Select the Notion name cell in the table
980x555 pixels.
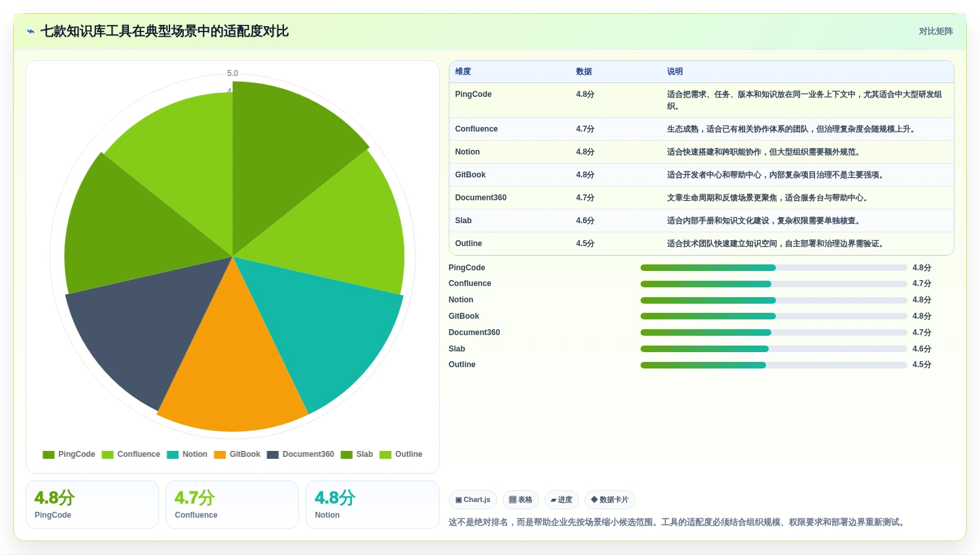pos(468,152)
